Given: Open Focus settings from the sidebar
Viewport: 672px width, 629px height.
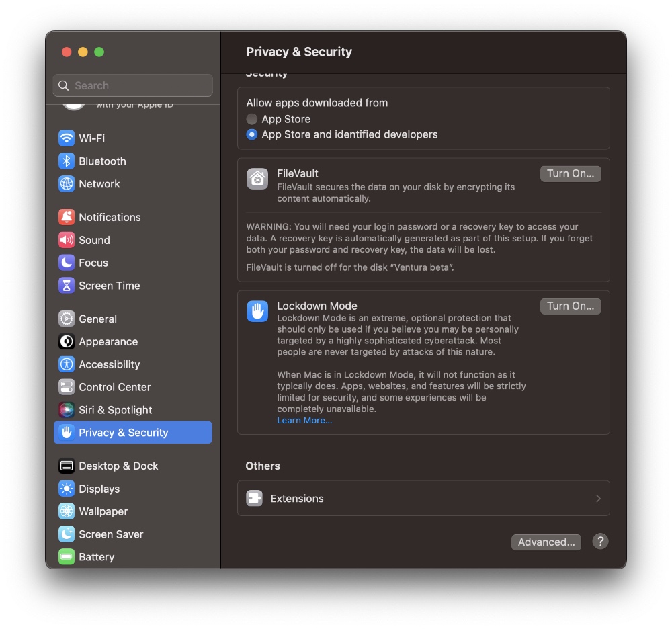Looking at the screenshot, I should tap(91, 263).
